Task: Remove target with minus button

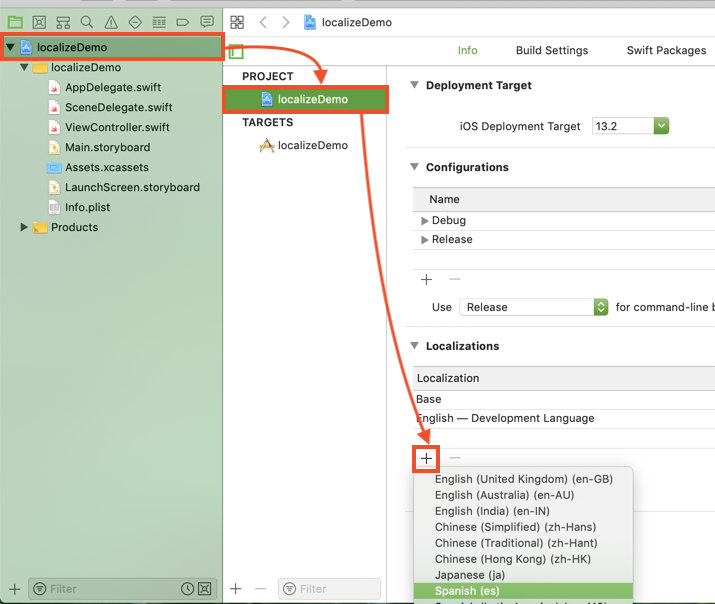Action: coord(260,589)
